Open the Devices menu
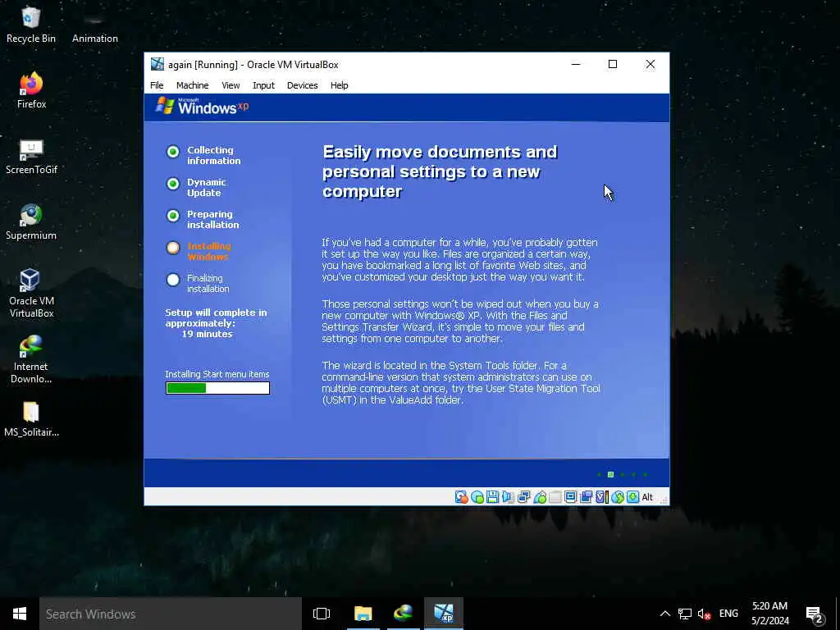 pos(302,85)
